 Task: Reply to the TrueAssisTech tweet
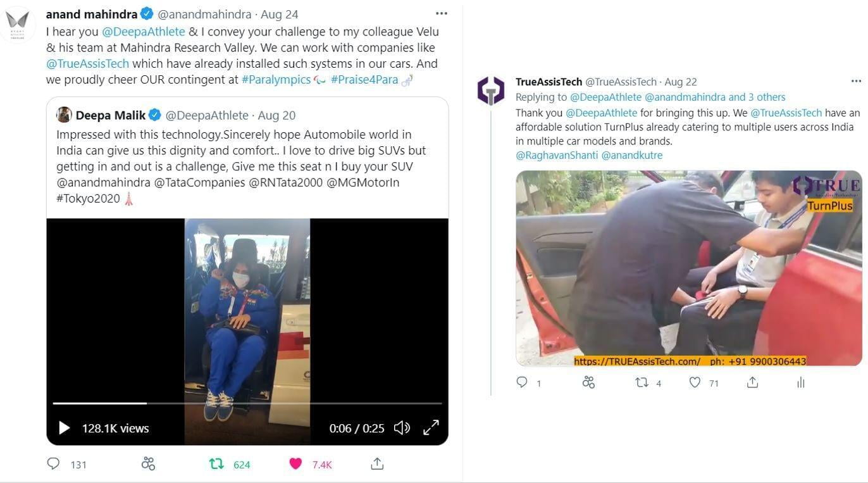[522, 382]
